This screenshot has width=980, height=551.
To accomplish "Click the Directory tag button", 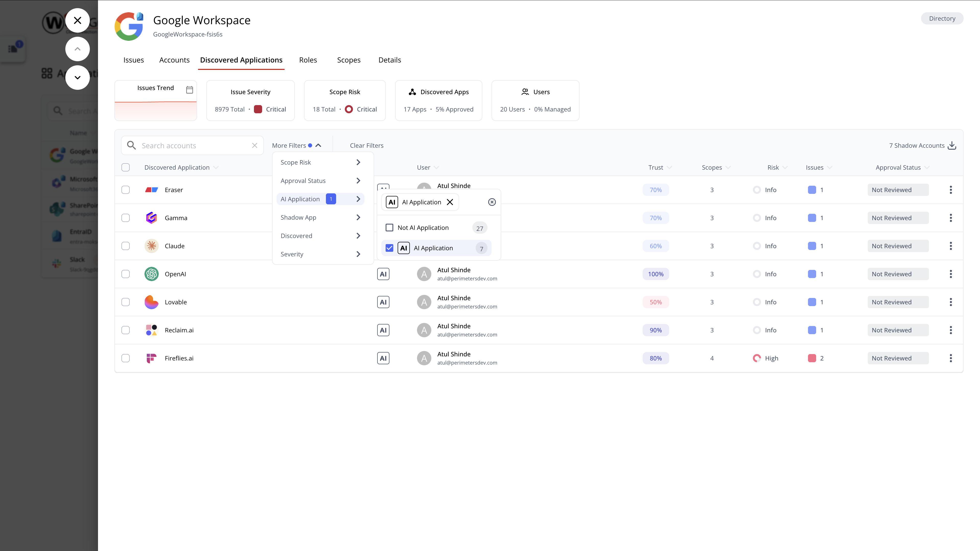I will coord(942,19).
